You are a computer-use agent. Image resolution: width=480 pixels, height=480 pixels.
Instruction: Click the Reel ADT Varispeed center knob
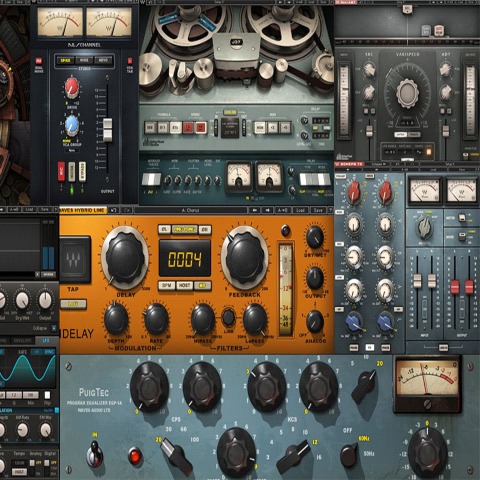point(407,93)
